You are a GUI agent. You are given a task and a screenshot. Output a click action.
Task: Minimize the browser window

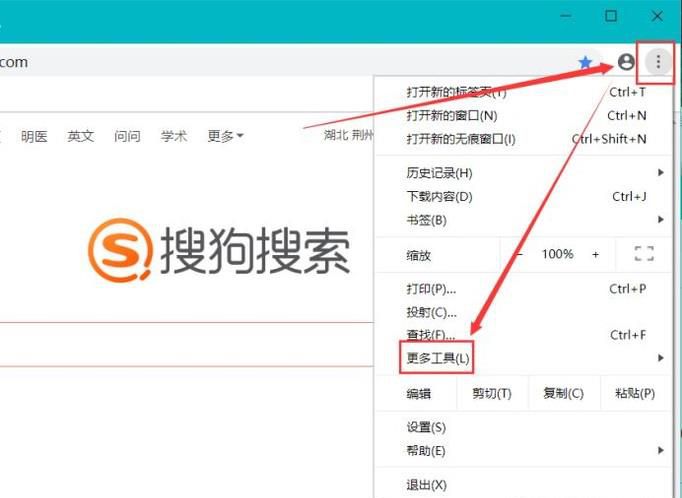pyautogui.click(x=566, y=16)
